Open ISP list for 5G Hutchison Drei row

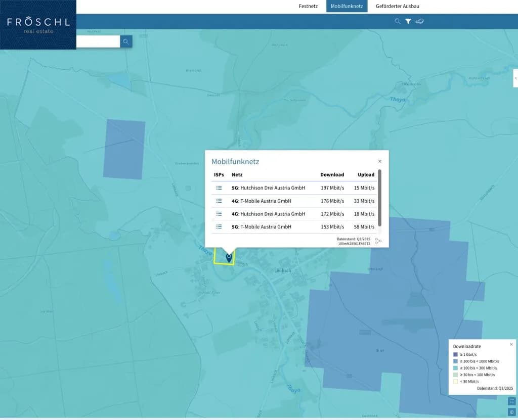coord(219,188)
